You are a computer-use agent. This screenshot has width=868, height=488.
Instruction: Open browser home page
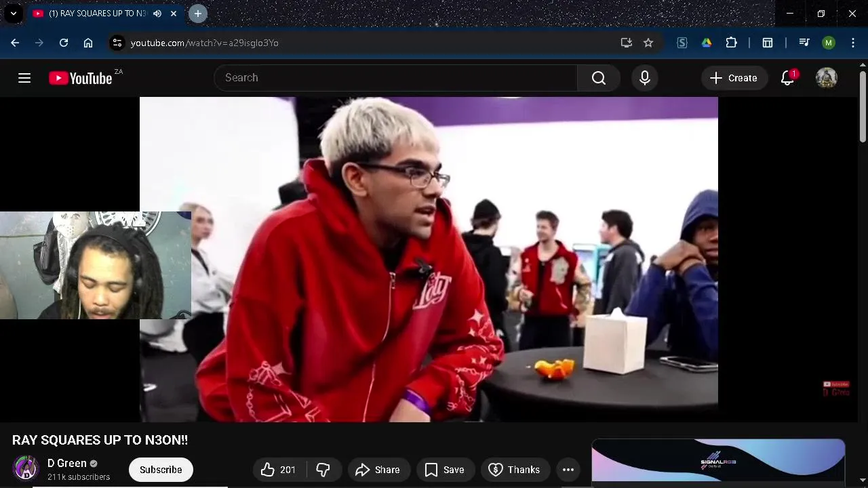[88, 43]
